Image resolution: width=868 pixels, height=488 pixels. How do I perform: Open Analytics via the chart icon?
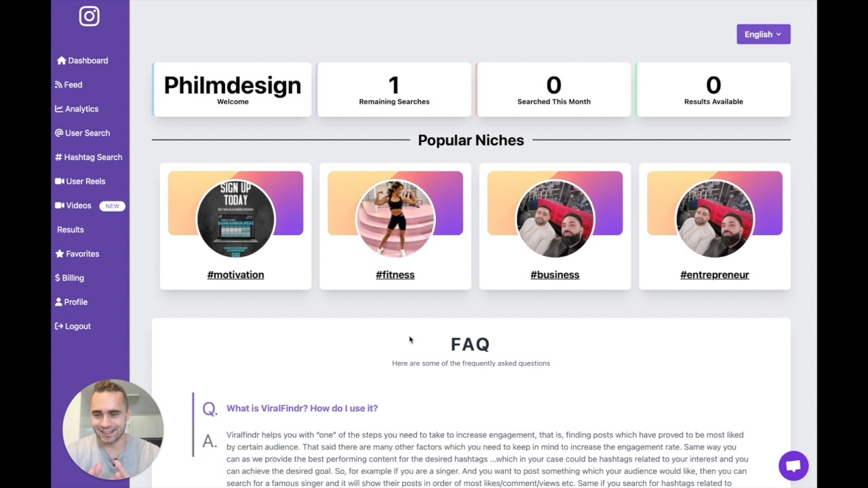click(x=59, y=108)
